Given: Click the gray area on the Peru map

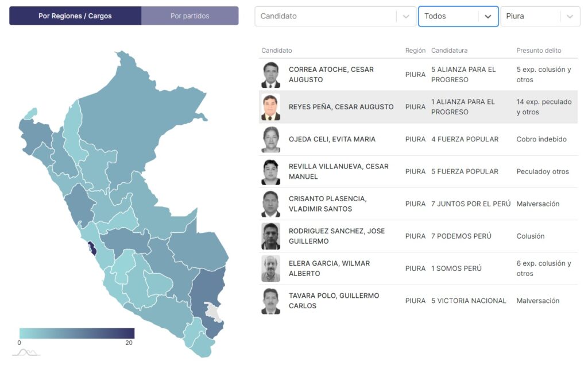Looking at the screenshot, I should [x=214, y=312].
